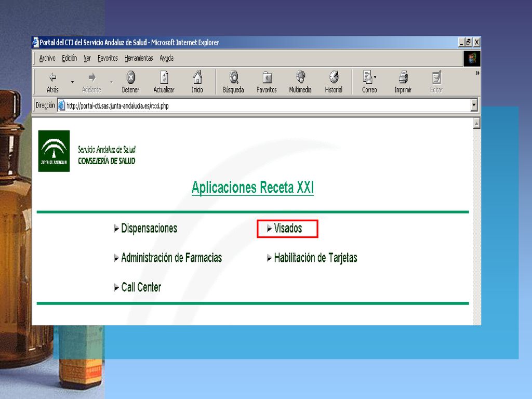Click the Servicio Andaluz de Salud text
The width and height of the screenshot is (532, 399).
click(x=107, y=150)
